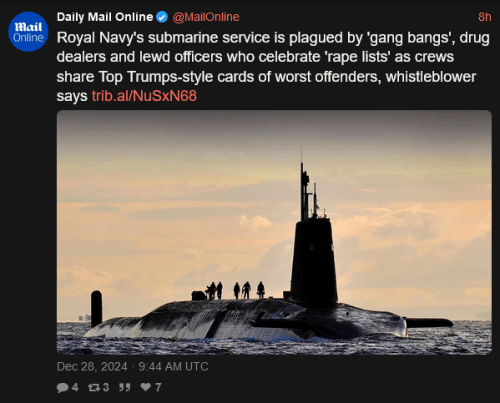
Task: Reply using the speech bubble icon
Action: click(62, 387)
